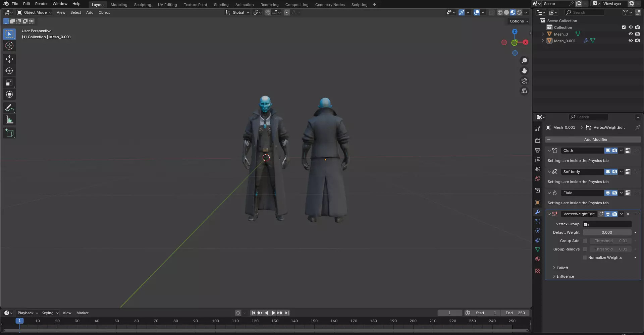Select the Transform tool
Image resolution: width=644 pixels, height=335 pixels.
click(9, 94)
